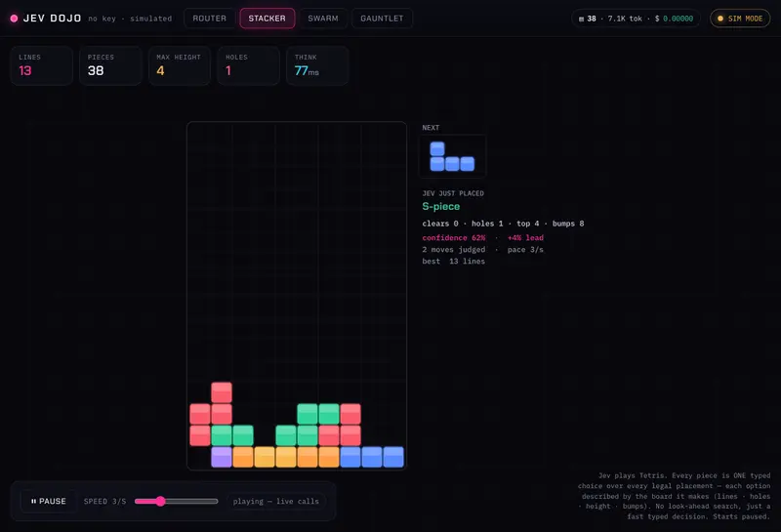Click the pink JEV DOJO logo dot
The image size is (781, 532).
pos(14,19)
